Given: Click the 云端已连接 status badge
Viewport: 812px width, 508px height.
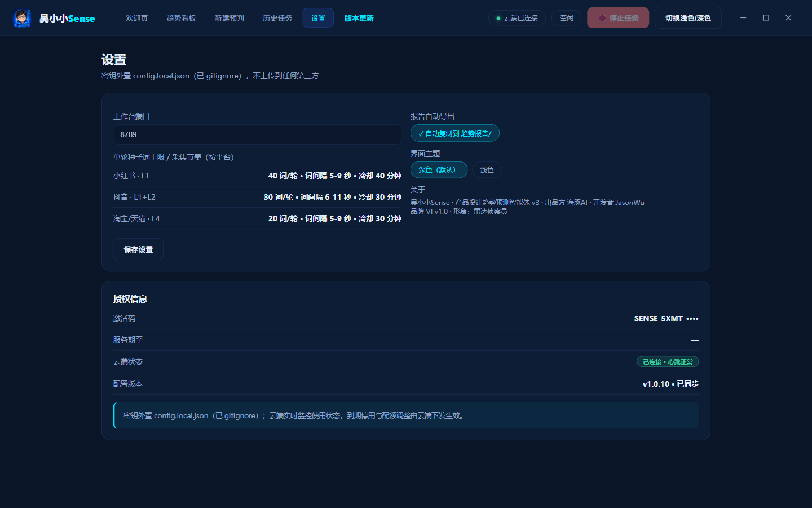Looking at the screenshot, I should (x=517, y=18).
